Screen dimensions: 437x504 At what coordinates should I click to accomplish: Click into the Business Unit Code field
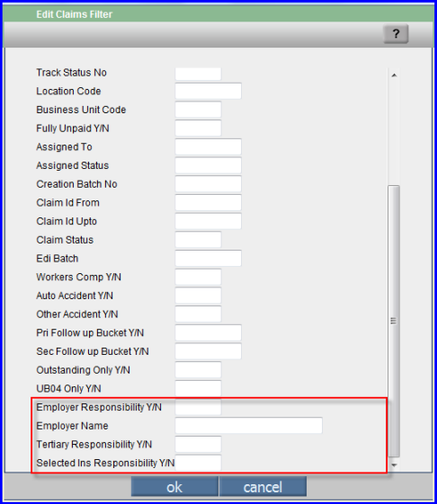[x=198, y=110]
